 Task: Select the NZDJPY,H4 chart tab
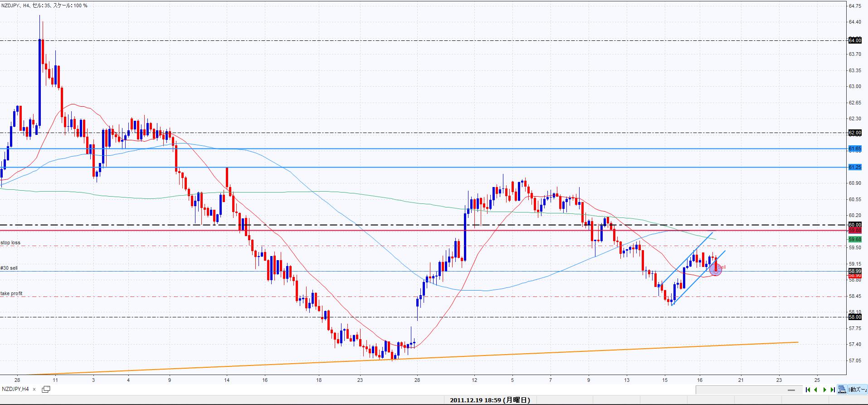[15, 389]
